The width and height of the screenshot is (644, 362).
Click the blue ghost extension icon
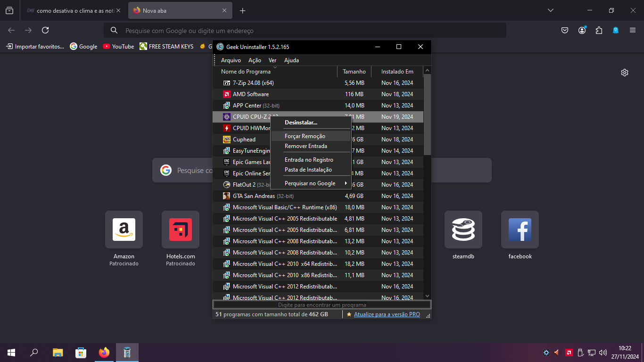tap(615, 30)
